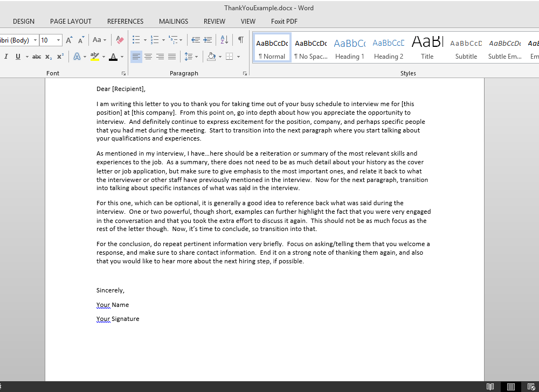
Task: Switch to Web Layout view in status bar
Action: tap(531, 387)
